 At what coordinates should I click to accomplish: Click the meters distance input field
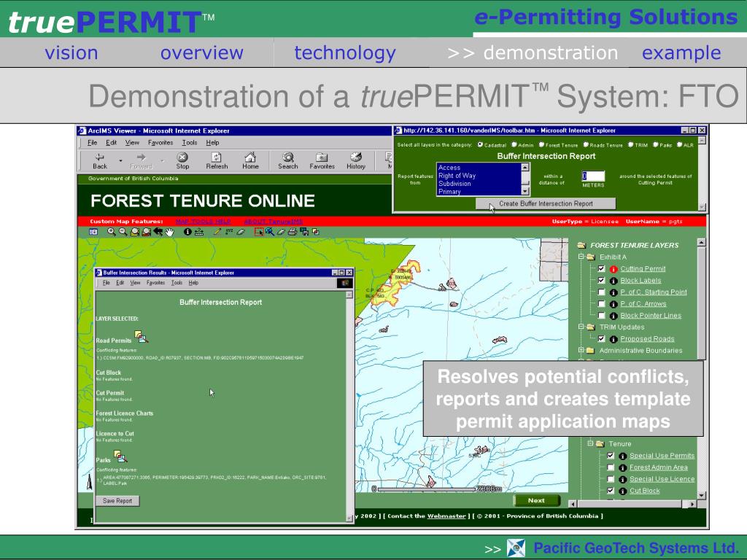coord(592,176)
